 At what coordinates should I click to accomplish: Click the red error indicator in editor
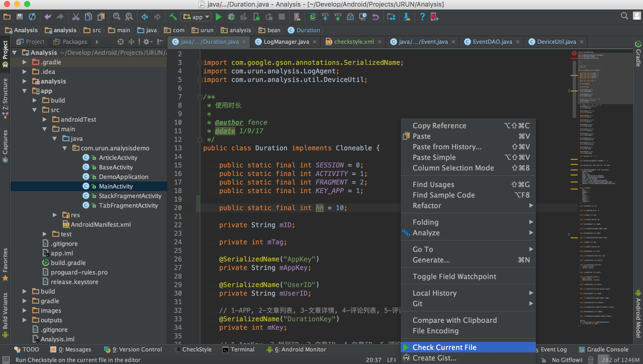click(574, 53)
